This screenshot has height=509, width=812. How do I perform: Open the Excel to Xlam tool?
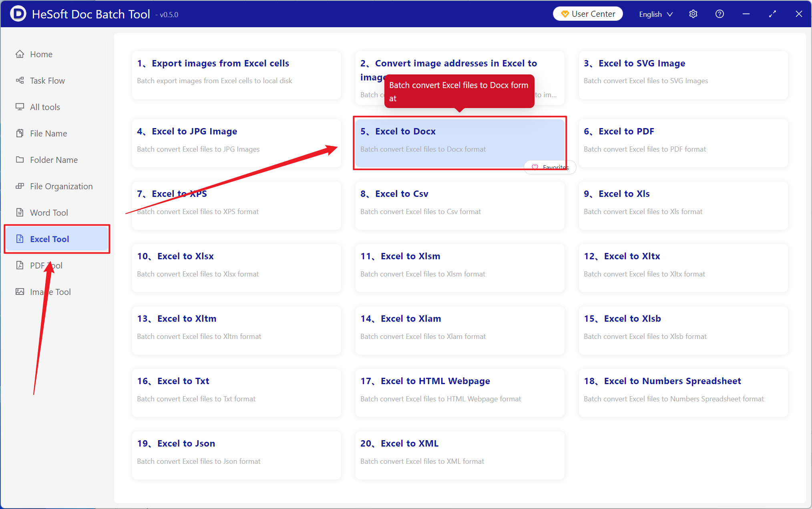(460, 331)
